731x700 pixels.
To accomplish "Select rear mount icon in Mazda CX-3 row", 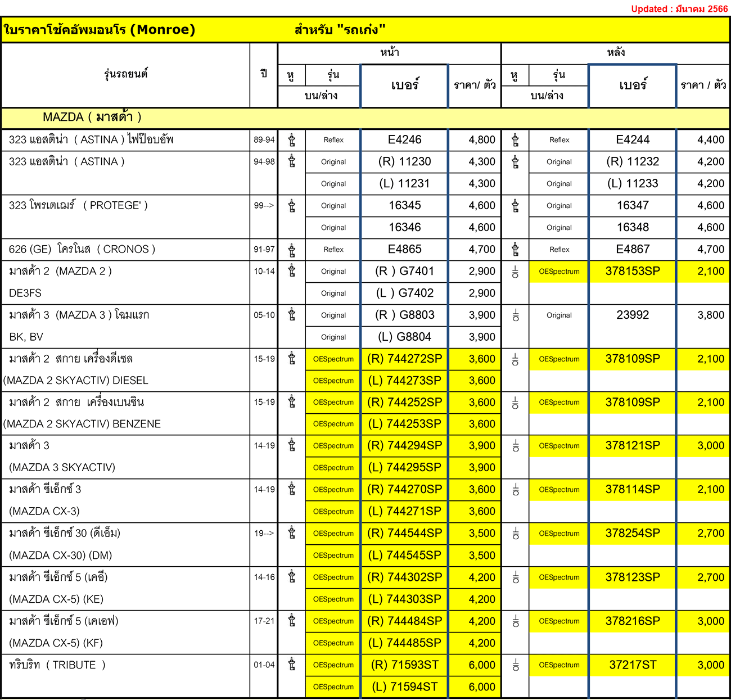I will click(x=515, y=491).
